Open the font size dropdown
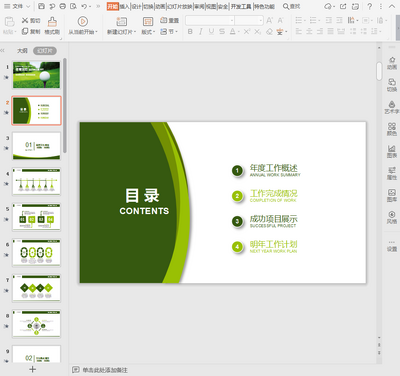 pyautogui.click(x=261, y=21)
